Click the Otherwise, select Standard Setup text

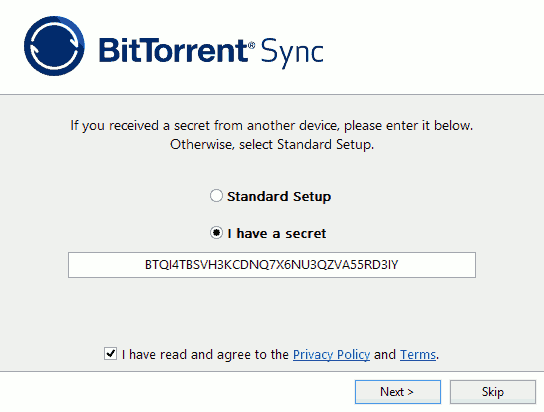click(272, 144)
